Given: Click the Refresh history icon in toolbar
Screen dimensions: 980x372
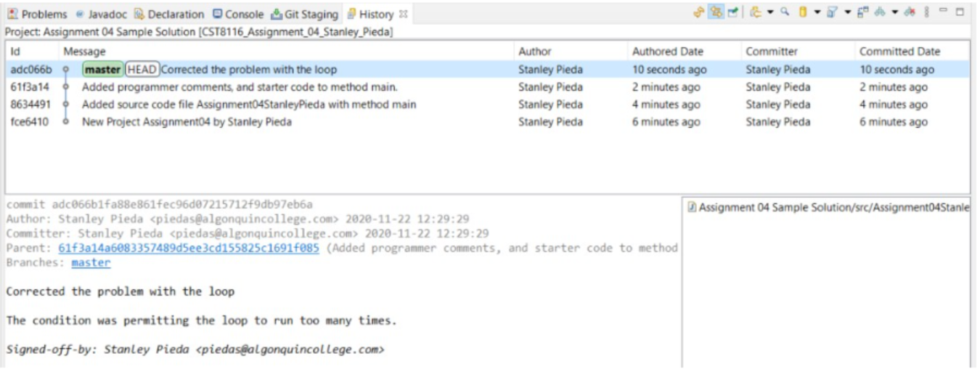Looking at the screenshot, I should click(x=699, y=12).
